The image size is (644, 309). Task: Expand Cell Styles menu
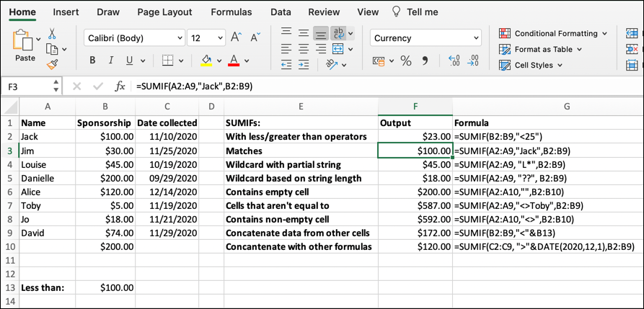(560, 66)
